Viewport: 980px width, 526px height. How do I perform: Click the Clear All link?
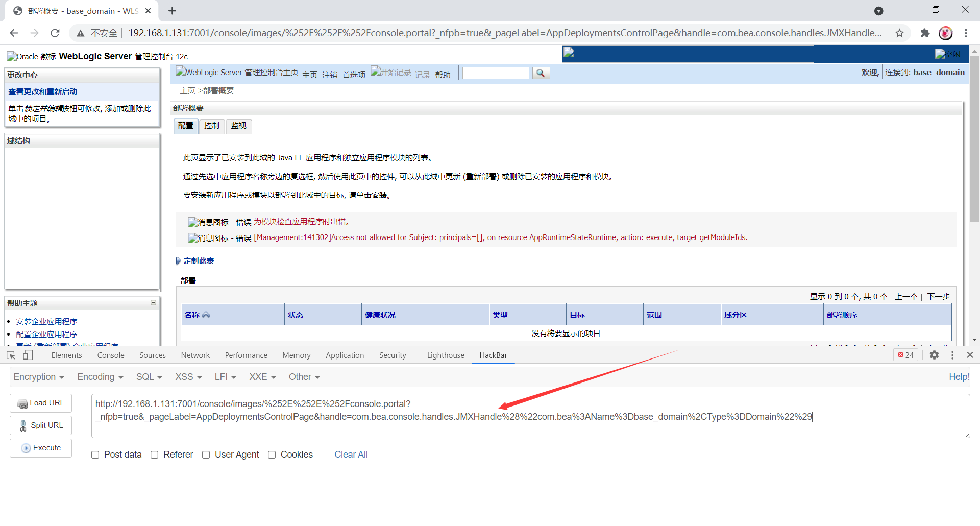[x=351, y=455]
